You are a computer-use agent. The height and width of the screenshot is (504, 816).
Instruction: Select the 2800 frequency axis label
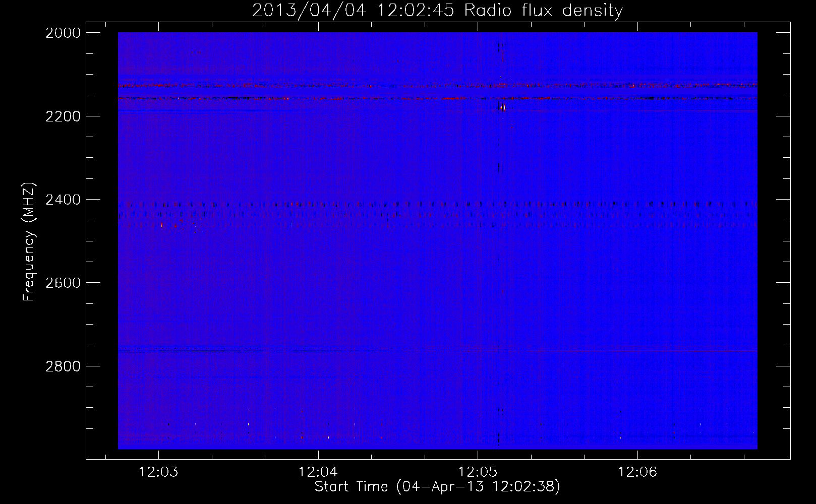point(63,366)
